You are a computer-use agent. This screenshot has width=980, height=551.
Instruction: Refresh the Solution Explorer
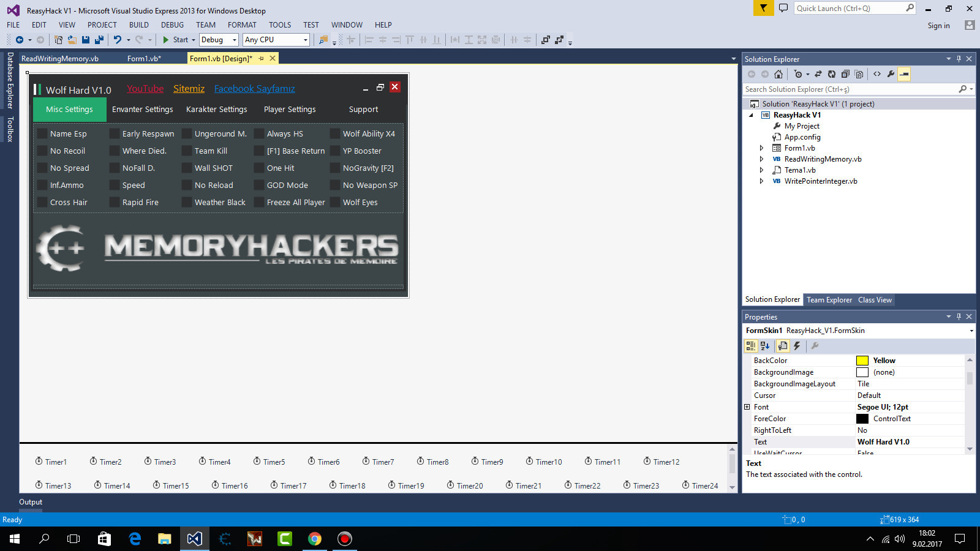tap(832, 74)
